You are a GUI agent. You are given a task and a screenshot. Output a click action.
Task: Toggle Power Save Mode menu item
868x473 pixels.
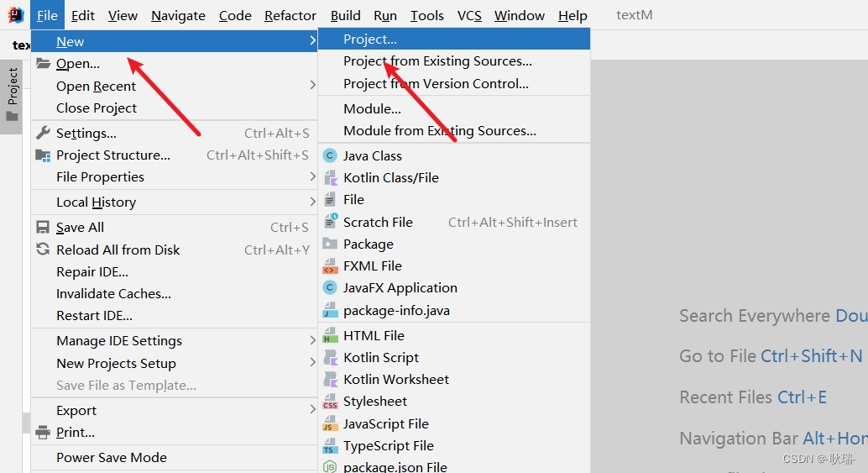(175, 458)
